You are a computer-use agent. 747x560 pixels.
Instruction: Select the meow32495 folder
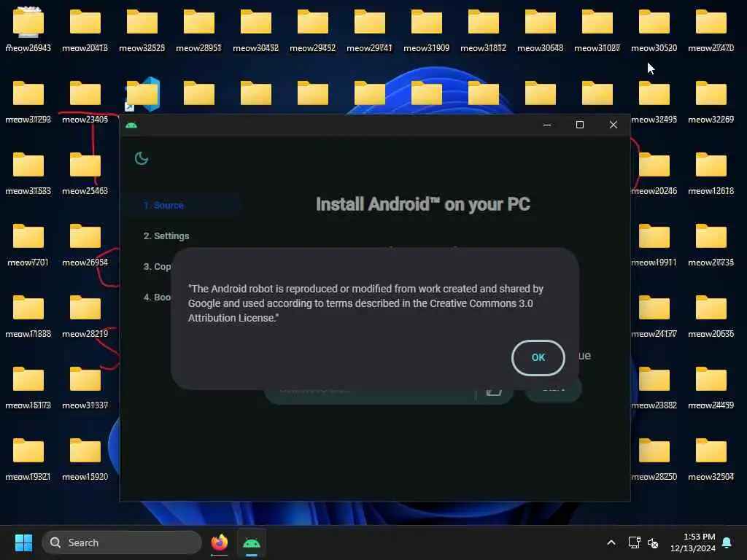point(654,102)
